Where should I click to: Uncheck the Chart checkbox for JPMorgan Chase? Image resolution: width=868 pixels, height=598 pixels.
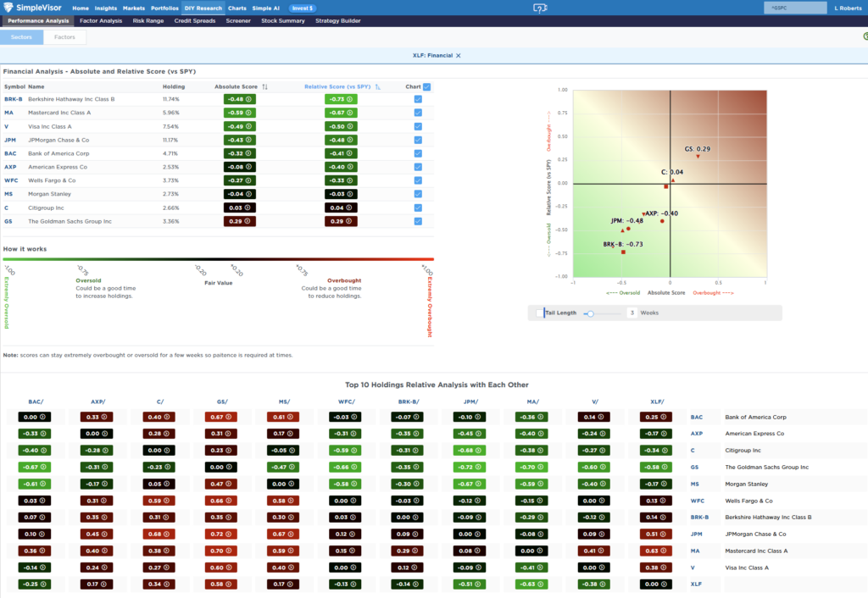[x=418, y=140]
